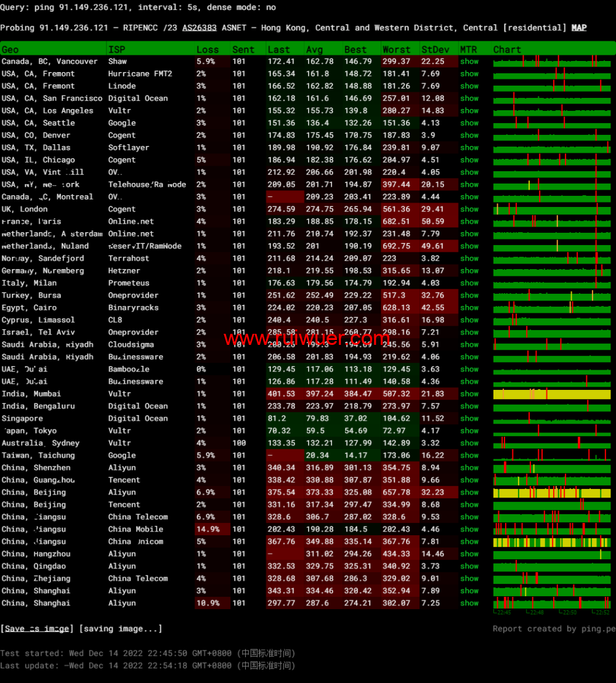Show MTR for India, Mumbai Vultr row
616x683 pixels.
pyautogui.click(x=469, y=394)
